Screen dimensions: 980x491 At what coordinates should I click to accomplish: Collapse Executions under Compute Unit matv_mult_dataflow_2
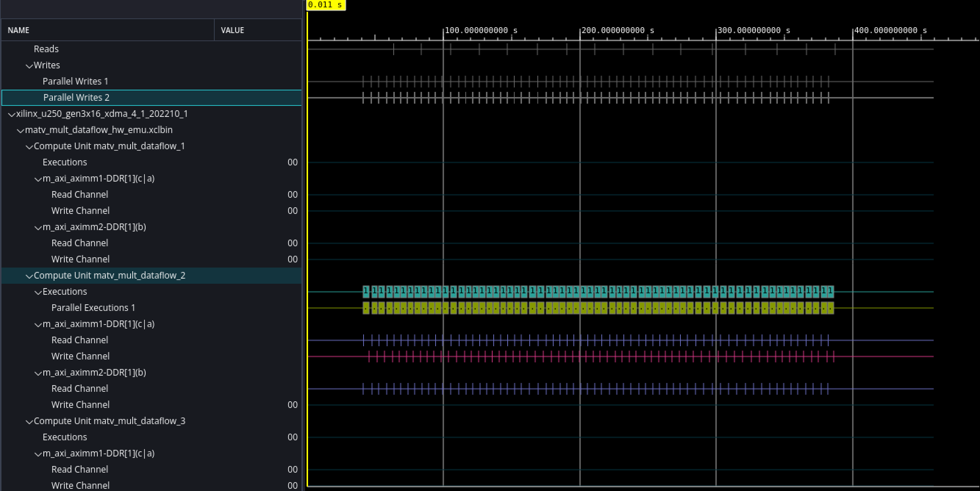[37, 293]
